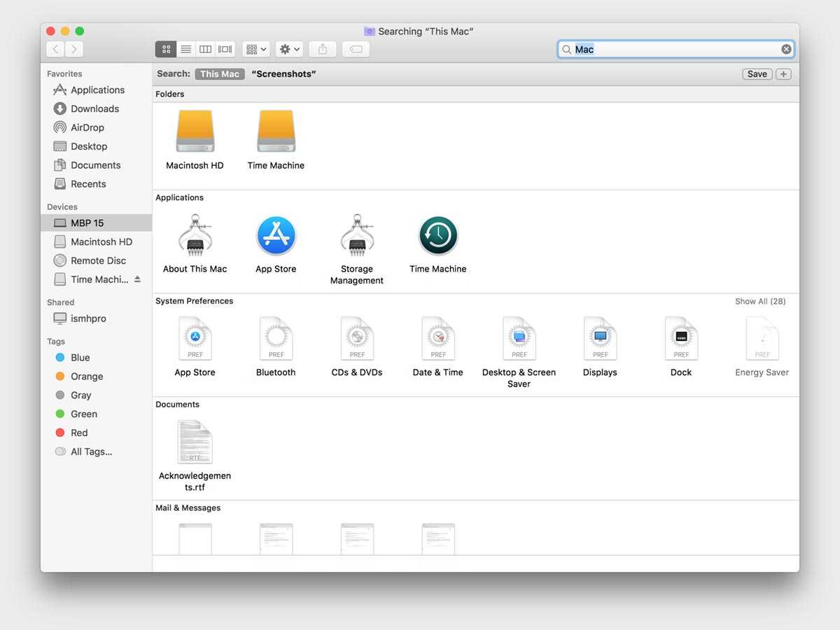Switch to column view mode
Screen dimensions: 840x630
[x=205, y=49]
